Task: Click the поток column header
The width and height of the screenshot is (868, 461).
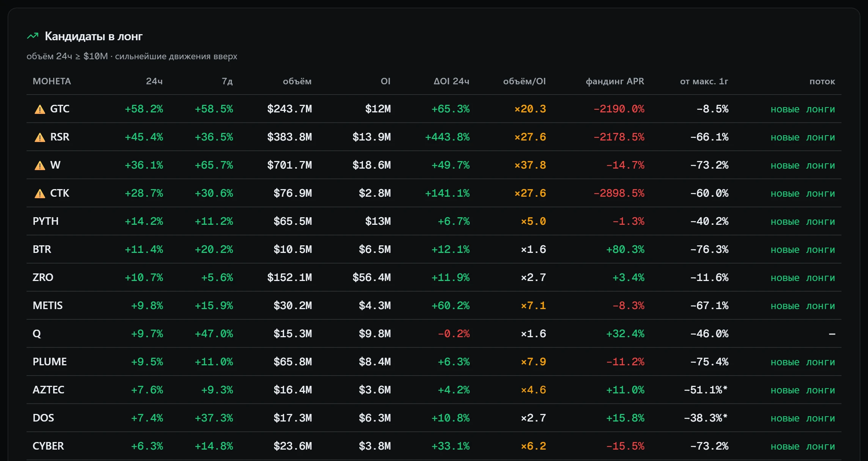Action: [822, 81]
